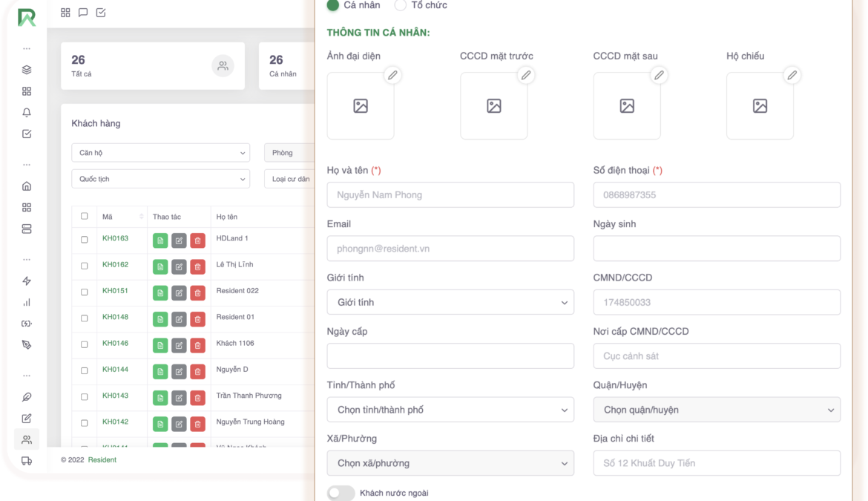868x501 pixels.
Task: Click gray edit icon for KH0162
Action: pyautogui.click(x=179, y=266)
